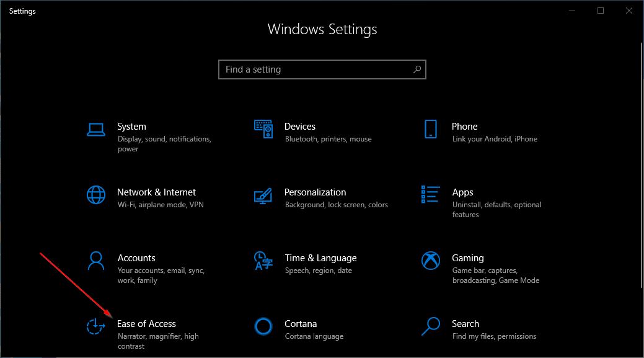This screenshot has width=644, height=358.
Task: Click 'Link your Android, iPhone' text
Action: tap(495, 139)
